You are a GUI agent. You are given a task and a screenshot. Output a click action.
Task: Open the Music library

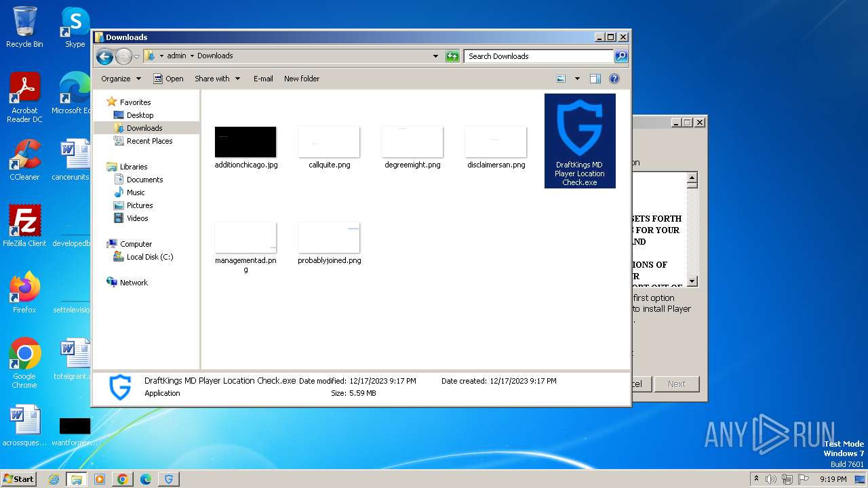[136, 192]
